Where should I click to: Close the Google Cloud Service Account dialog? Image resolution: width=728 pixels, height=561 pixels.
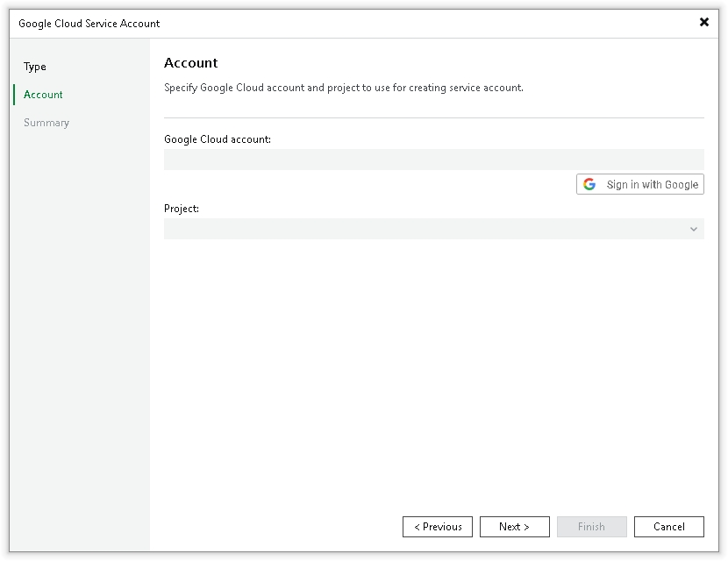coord(703,22)
